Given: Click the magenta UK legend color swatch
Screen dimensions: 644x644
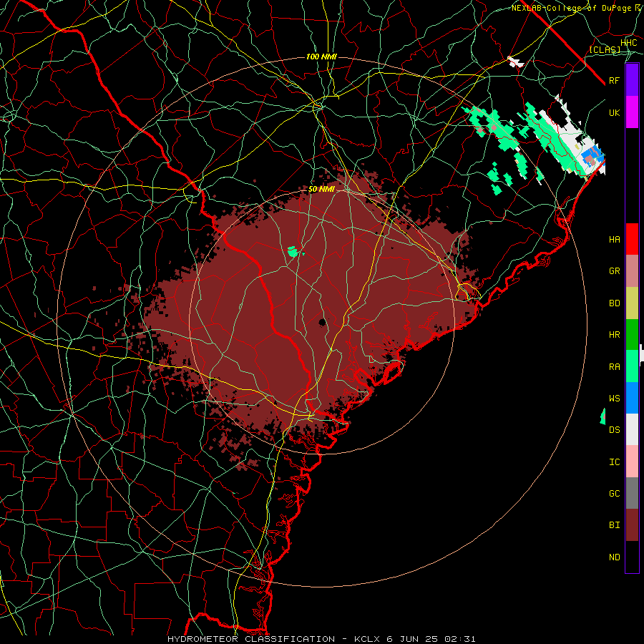Looking at the screenshot, I should click(632, 112).
